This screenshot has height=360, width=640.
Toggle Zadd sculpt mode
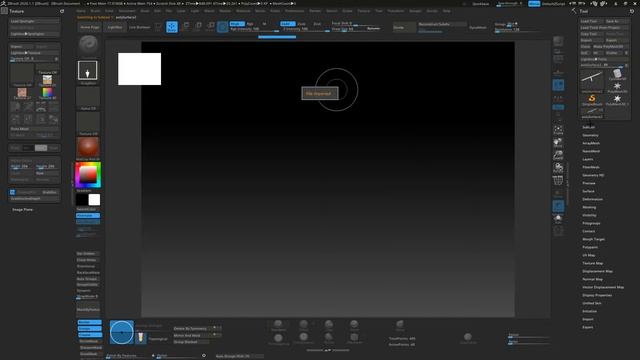[x=288, y=24]
